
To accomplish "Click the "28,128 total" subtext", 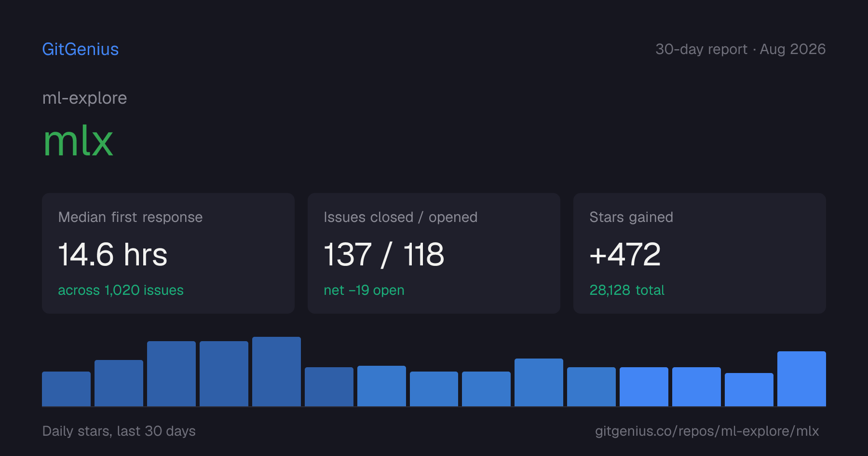I will 627,290.
